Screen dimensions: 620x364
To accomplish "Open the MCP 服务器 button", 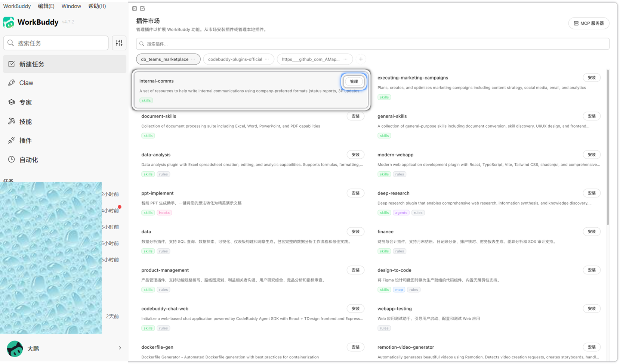I will point(589,23).
